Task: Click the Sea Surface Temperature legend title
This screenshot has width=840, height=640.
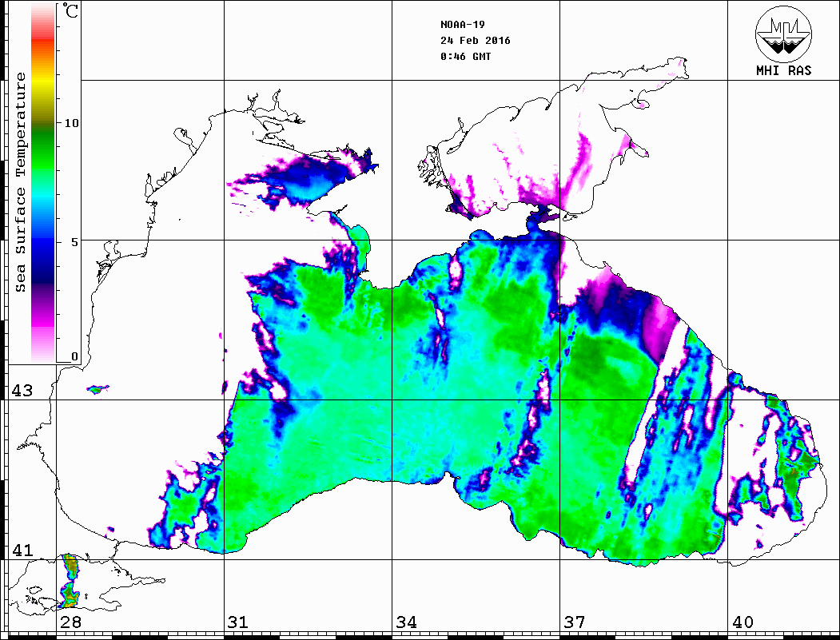Action: 20,182
